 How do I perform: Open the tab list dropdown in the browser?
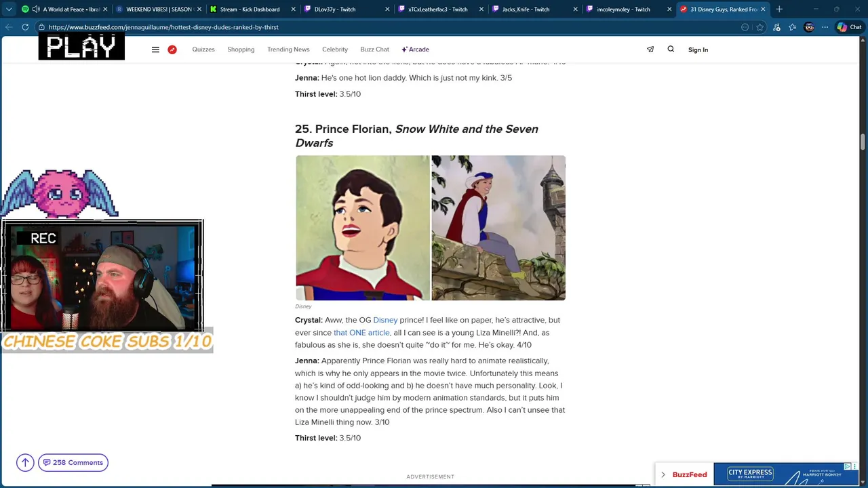pyautogui.click(x=9, y=9)
